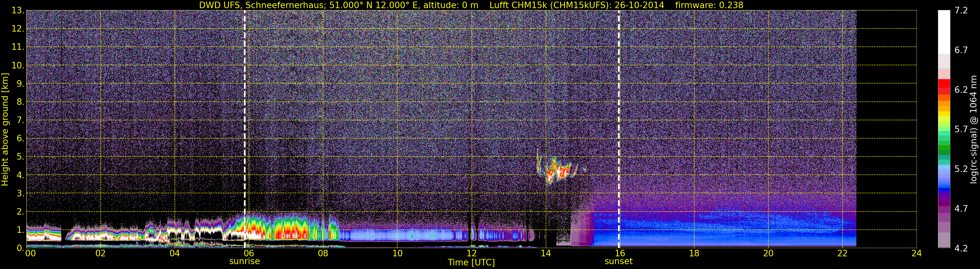
Task: Click the x-axis tick label '24'
Action: coord(917,253)
